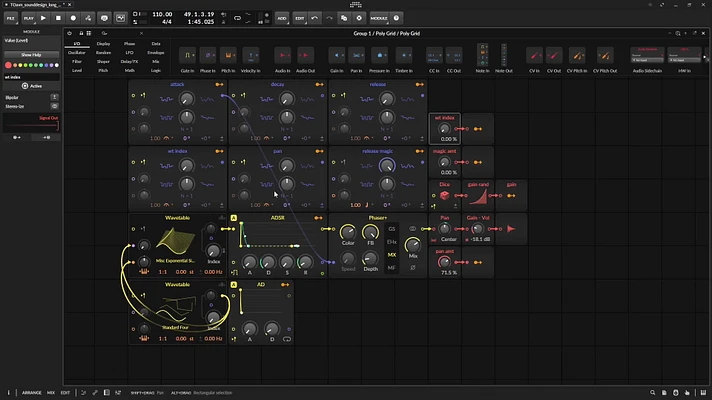Toggle the Bipolar option
This screenshot has height=400, width=712.
(x=54, y=97)
